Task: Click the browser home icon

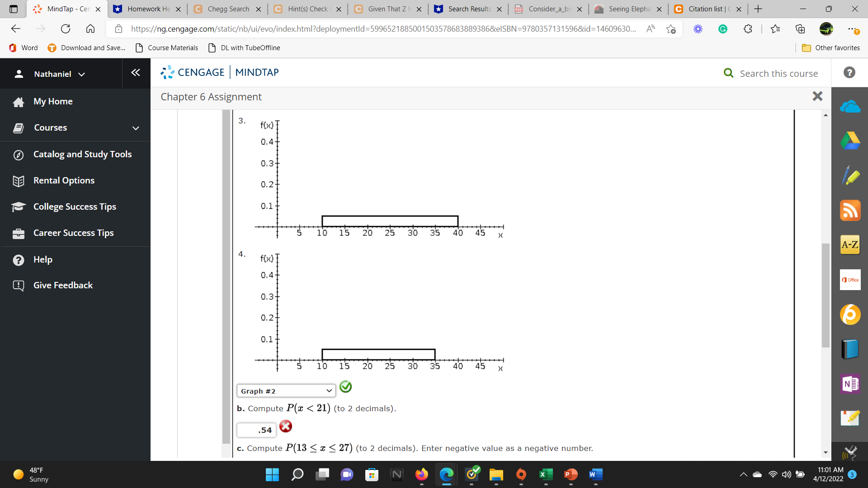Action: point(90,28)
